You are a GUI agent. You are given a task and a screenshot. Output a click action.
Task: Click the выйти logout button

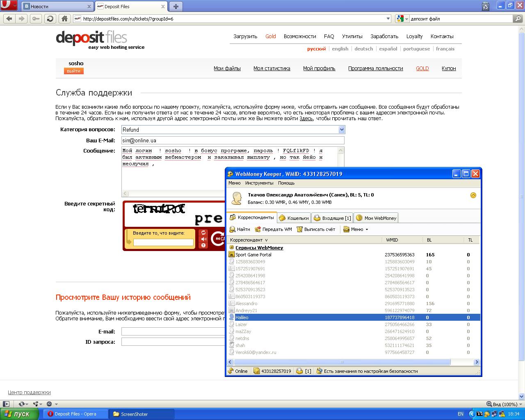point(74,71)
